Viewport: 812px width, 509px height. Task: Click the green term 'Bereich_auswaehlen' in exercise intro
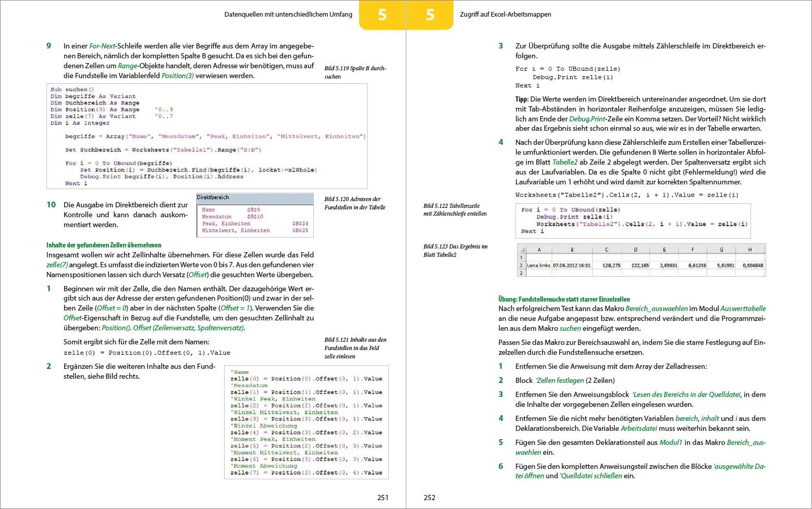pos(656,308)
